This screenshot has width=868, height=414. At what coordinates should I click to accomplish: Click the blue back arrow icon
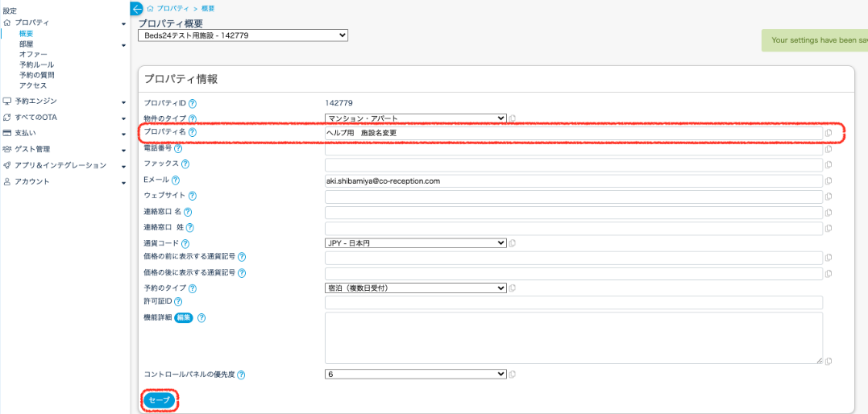tap(136, 8)
